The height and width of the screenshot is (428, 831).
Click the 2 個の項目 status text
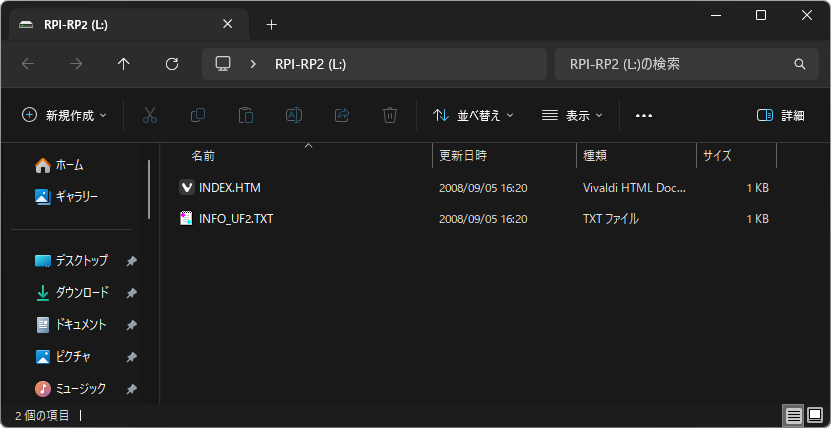tap(42, 415)
